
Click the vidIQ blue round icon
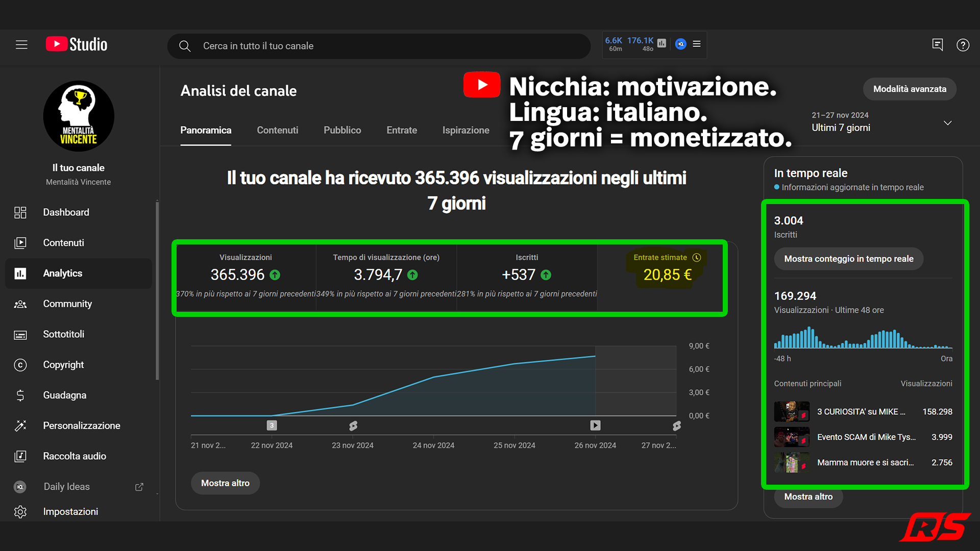[680, 44]
